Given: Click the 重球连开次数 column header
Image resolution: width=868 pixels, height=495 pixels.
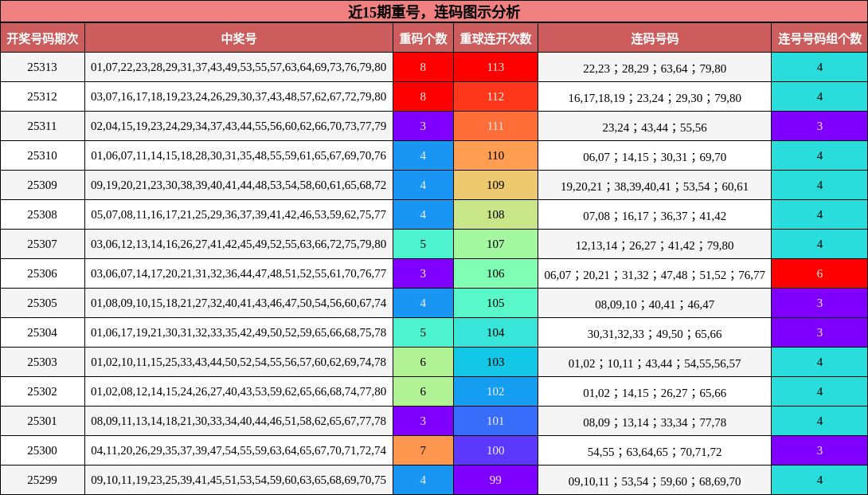Looking at the screenshot, I should (495, 37).
